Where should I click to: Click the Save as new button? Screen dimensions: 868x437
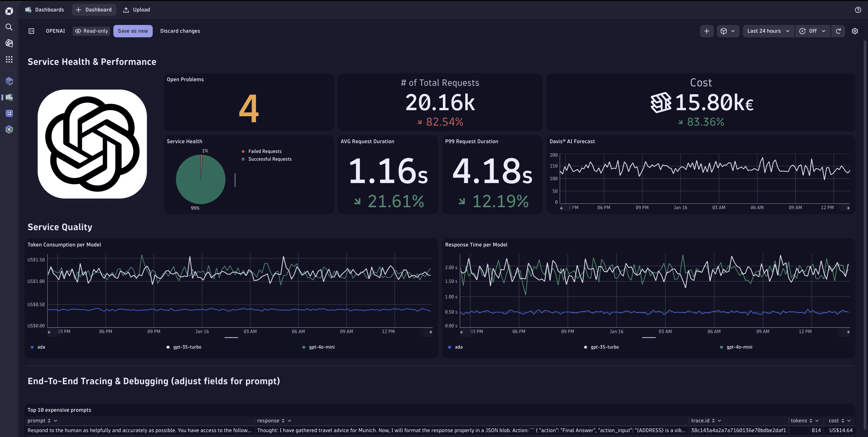133,31
